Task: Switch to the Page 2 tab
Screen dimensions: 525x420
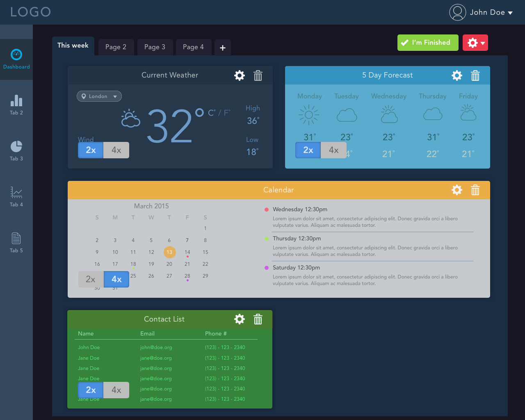Action: 116,47
